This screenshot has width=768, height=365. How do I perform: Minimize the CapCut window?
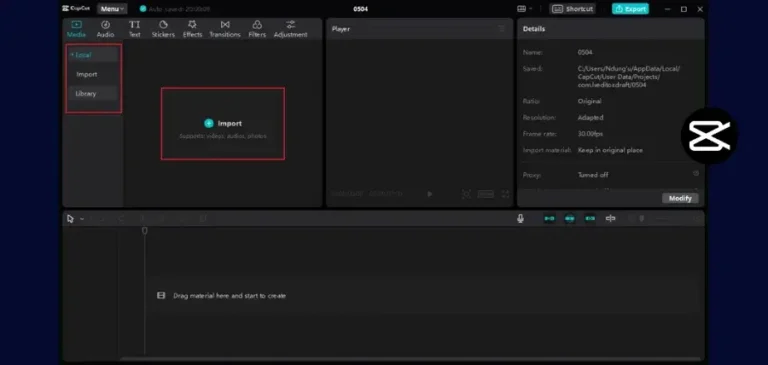point(667,9)
